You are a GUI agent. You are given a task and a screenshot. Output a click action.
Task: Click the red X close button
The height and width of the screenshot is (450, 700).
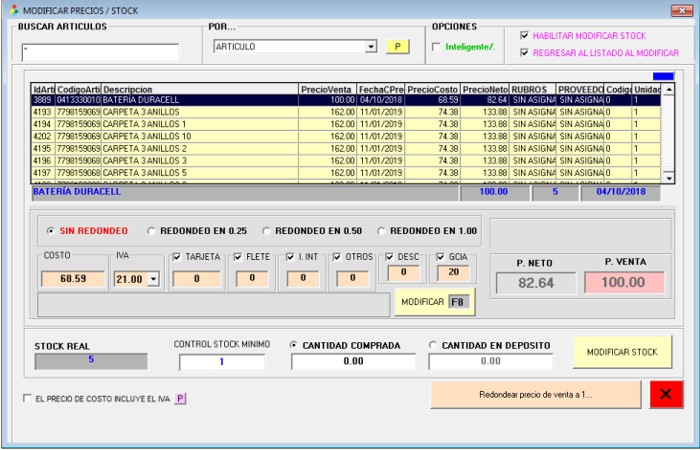(665, 394)
